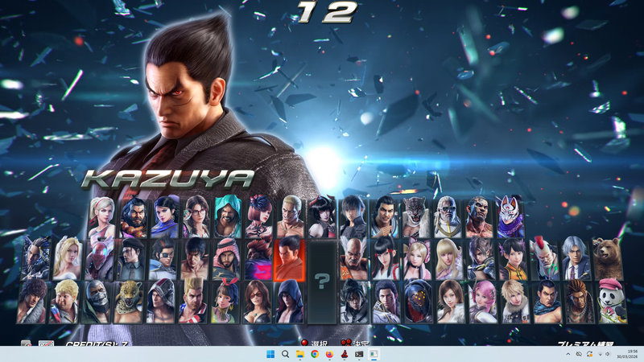The width and height of the screenshot is (644, 362).
Task: Select Noctis portrait
Action: [353, 217]
